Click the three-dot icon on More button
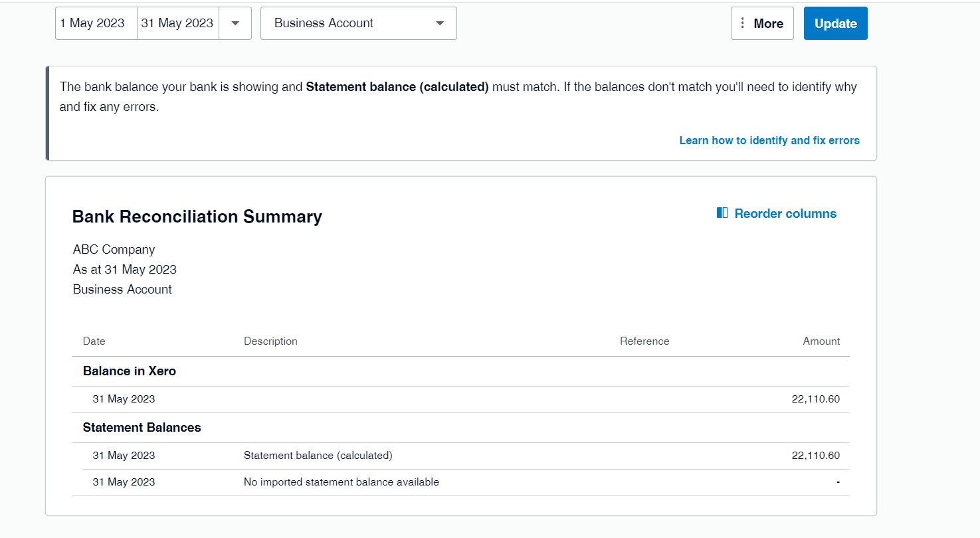Screen dimensions: 980x538 point(743,23)
